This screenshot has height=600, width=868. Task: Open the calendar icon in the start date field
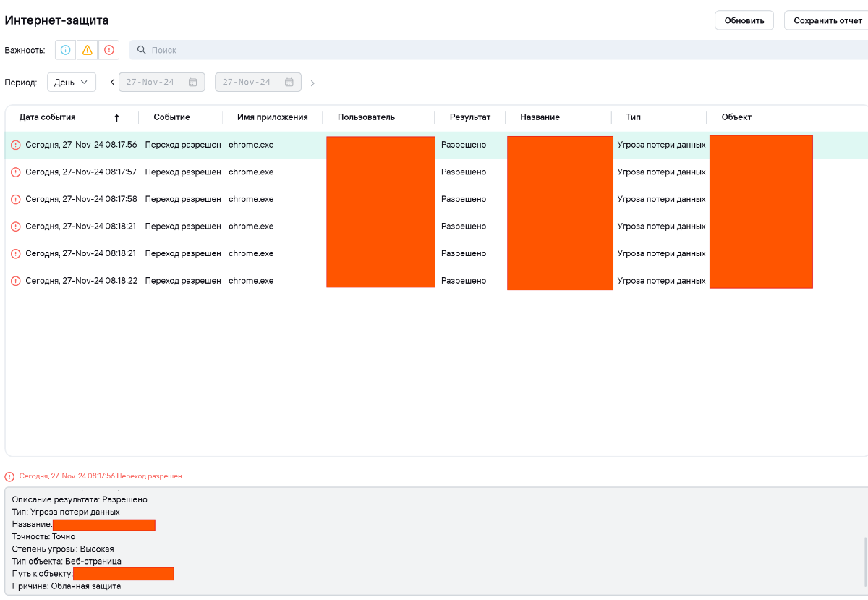point(192,82)
